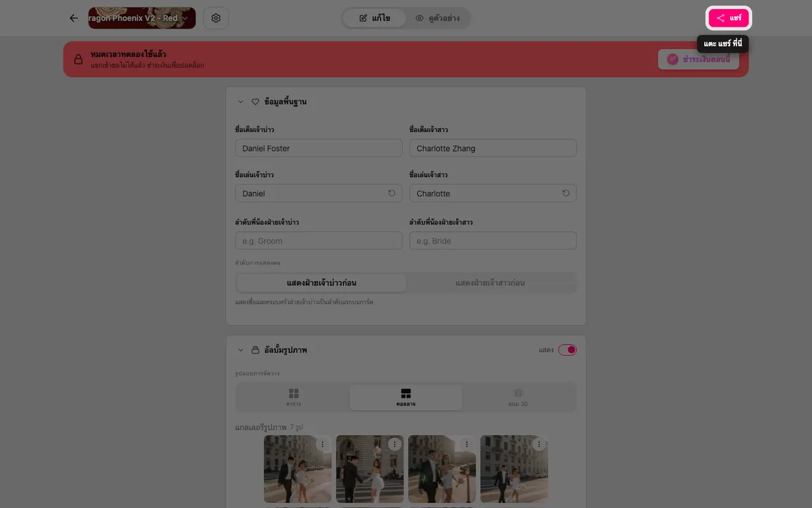Open options menu on second gallery photo
This screenshot has height=508, width=812.
pyautogui.click(x=395, y=444)
